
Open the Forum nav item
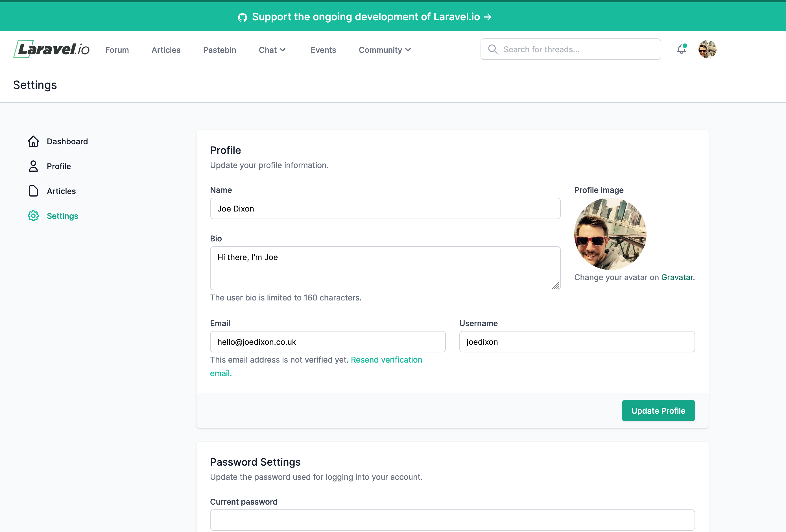117,50
